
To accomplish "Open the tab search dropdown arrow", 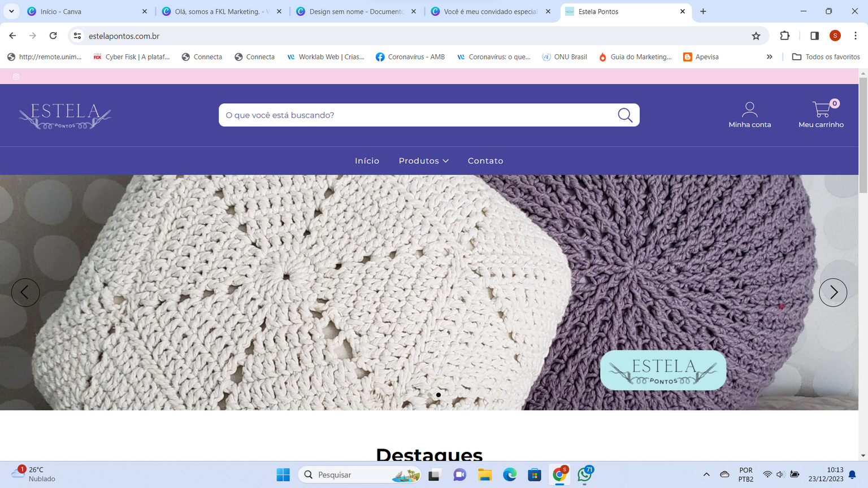I will click(x=11, y=11).
